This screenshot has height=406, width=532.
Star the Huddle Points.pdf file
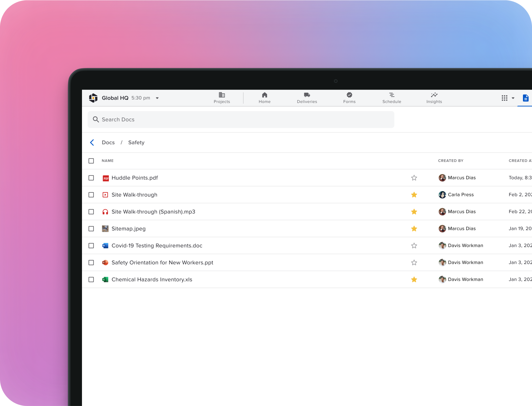(x=414, y=178)
